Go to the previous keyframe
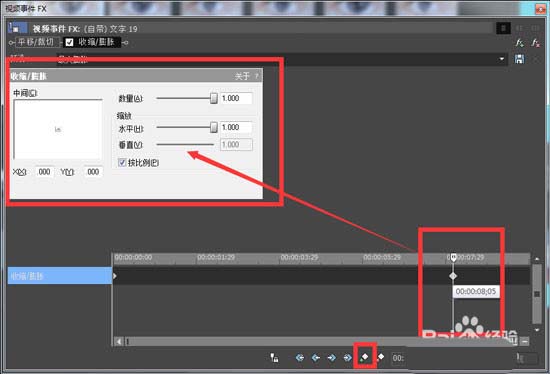The width and height of the screenshot is (550, 374). tap(316, 358)
